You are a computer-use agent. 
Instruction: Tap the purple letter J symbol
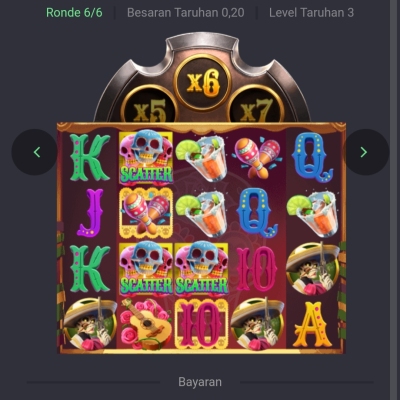point(91,213)
